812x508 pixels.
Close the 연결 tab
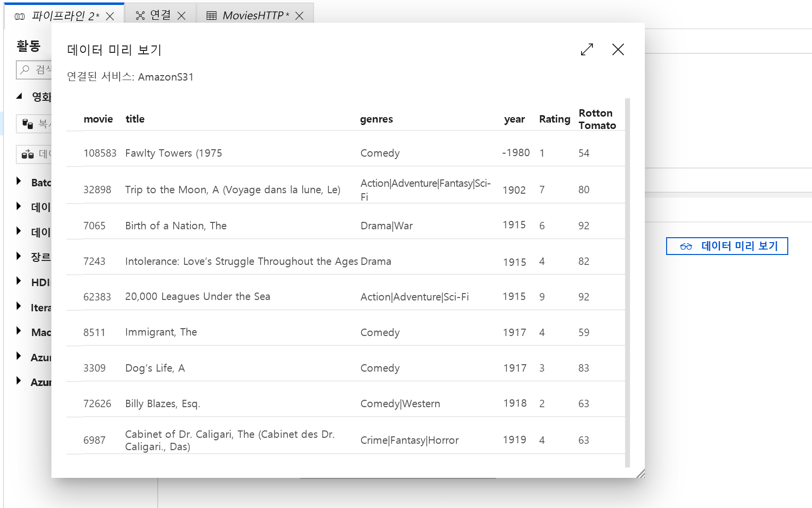(181, 16)
